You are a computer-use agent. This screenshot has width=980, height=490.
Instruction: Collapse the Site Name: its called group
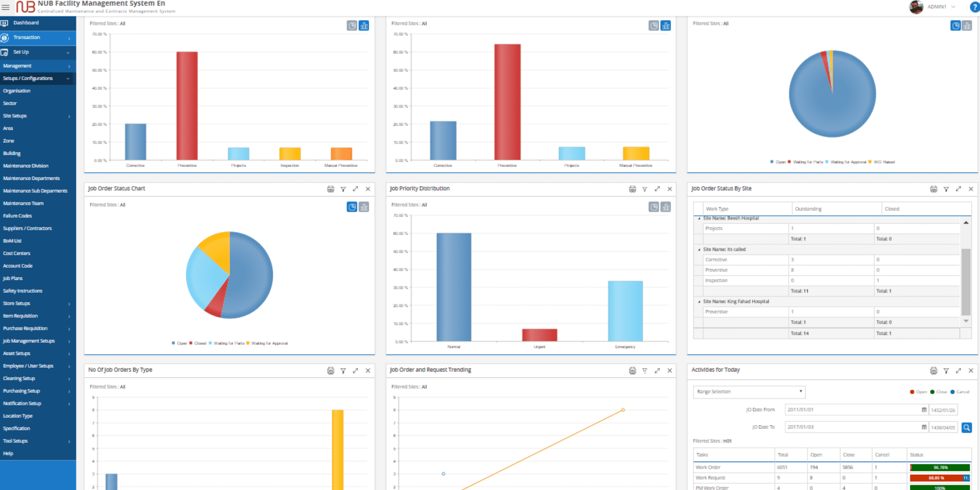click(x=699, y=250)
